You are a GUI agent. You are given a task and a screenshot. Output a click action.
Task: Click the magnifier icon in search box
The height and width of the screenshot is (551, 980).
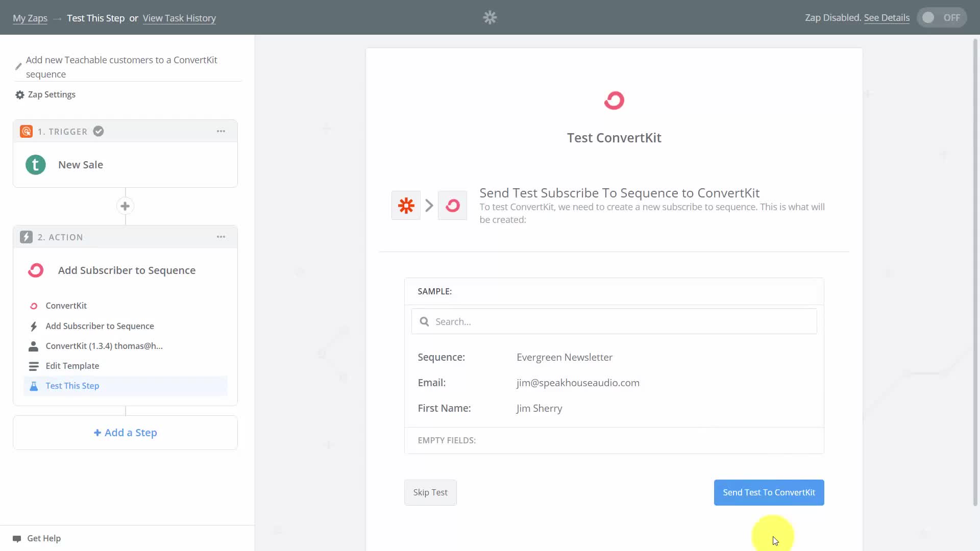424,321
